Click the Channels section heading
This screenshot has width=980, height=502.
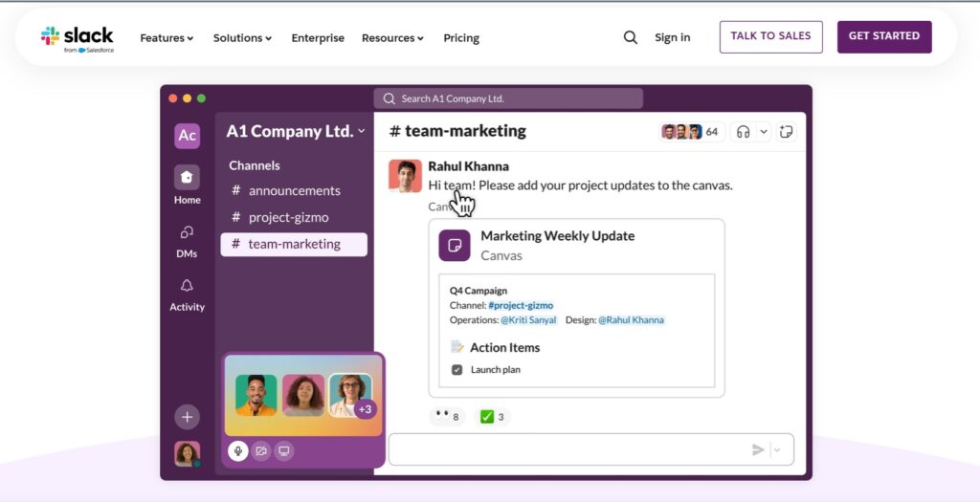point(255,165)
